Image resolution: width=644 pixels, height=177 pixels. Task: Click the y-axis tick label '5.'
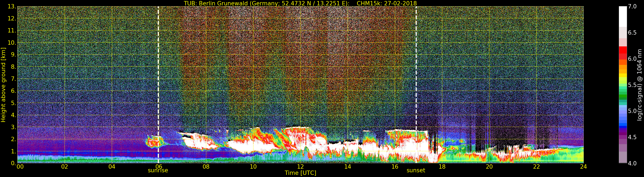[x=13, y=103]
